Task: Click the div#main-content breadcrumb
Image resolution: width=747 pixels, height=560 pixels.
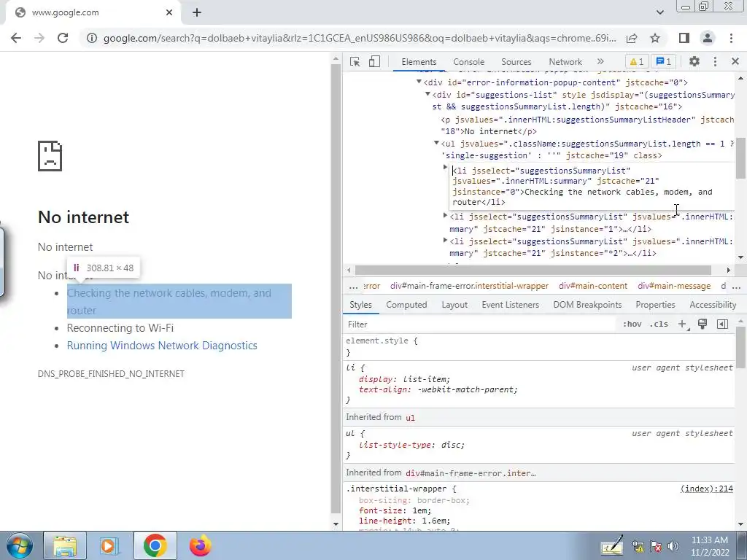Action: pos(592,286)
